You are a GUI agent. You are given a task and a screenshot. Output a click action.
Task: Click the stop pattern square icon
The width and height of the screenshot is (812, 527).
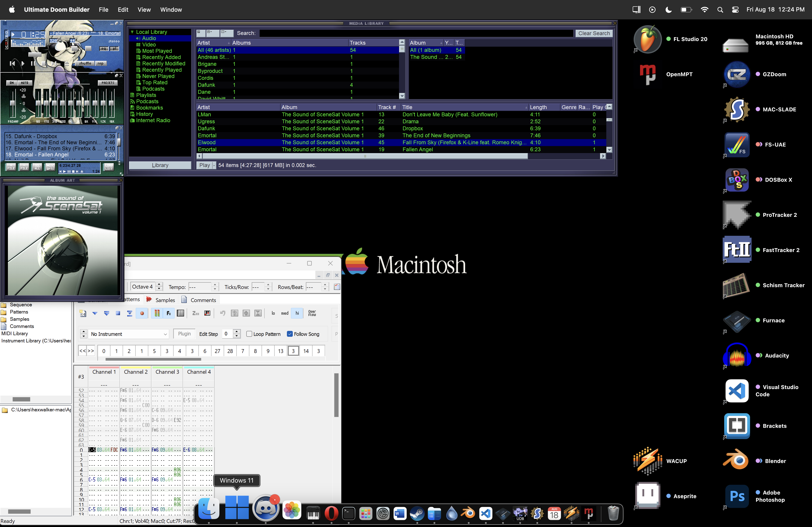pos(118,313)
